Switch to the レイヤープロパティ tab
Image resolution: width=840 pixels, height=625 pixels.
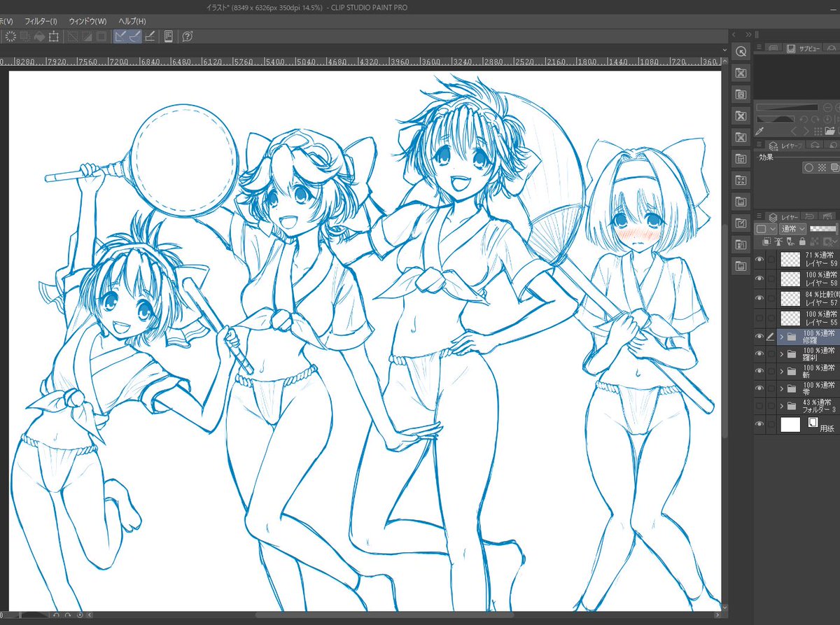tap(785, 145)
